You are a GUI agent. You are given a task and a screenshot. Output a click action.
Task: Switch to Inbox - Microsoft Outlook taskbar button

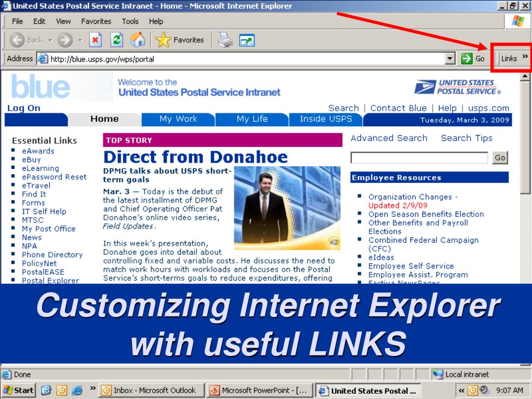(x=152, y=391)
